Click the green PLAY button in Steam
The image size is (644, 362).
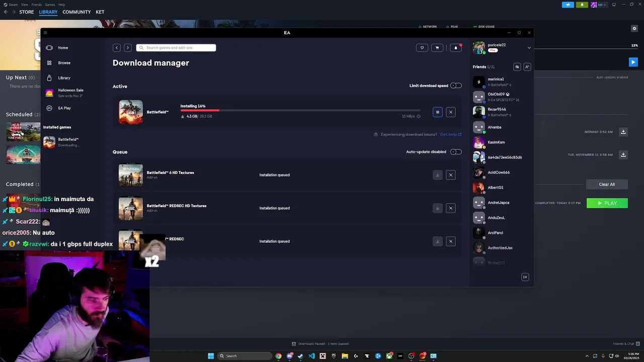point(607,203)
